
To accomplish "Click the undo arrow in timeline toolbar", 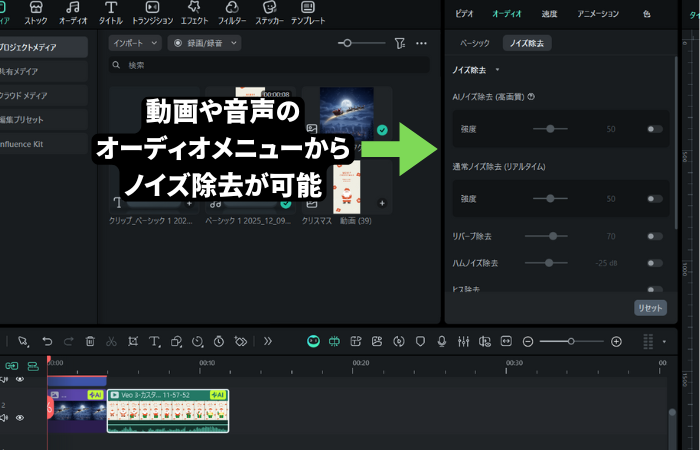I will [47, 342].
